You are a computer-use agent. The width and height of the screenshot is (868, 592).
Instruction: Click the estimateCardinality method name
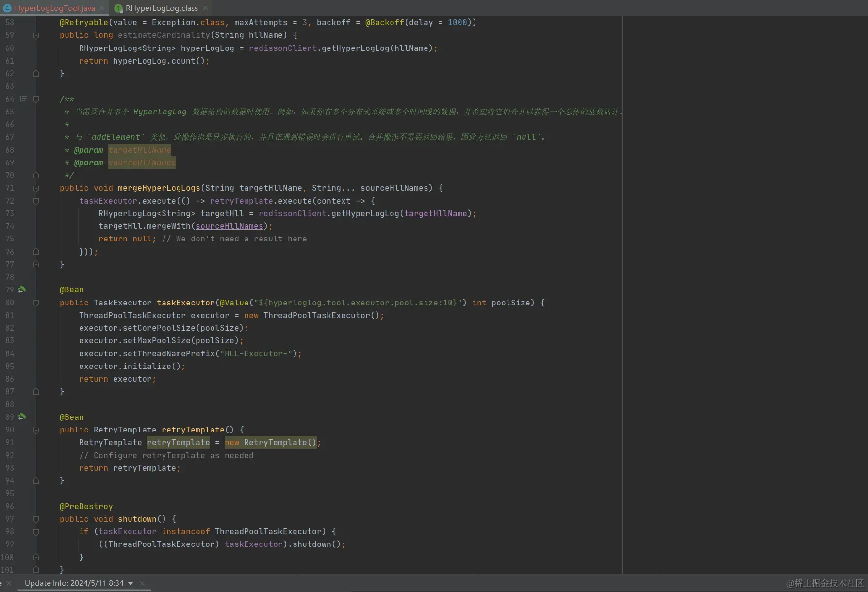point(164,35)
